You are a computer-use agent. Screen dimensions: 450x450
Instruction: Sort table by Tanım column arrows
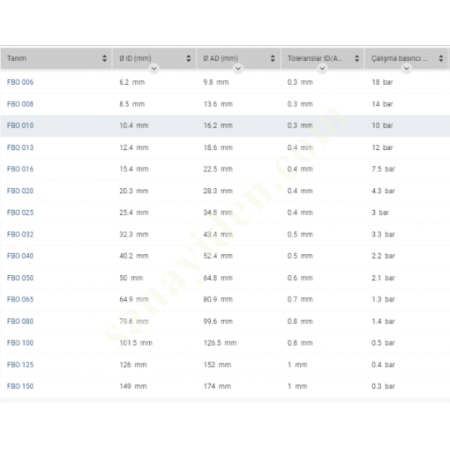[x=104, y=58]
